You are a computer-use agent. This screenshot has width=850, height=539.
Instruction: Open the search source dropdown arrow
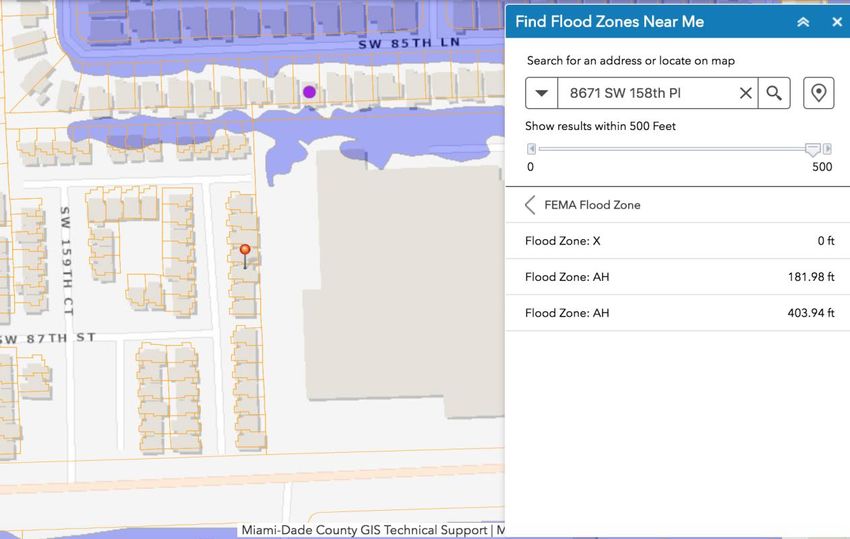pyautogui.click(x=542, y=93)
